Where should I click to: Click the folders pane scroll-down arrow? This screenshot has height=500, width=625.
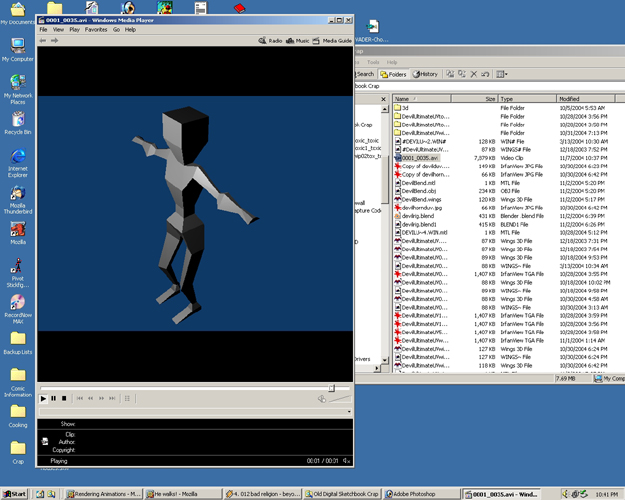coord(385,360)
